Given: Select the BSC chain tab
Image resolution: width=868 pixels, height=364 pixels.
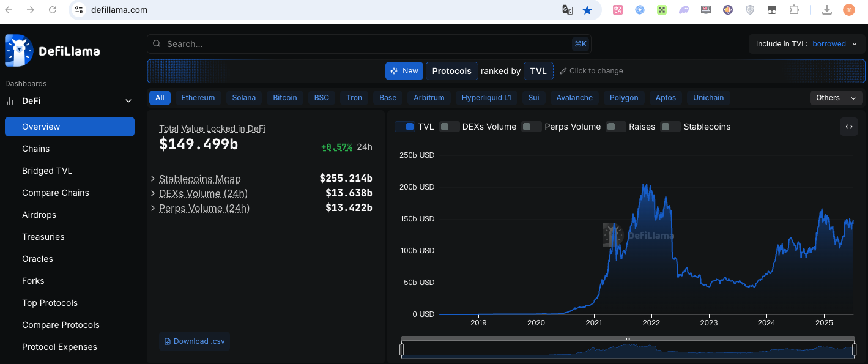Looking at the screenshot, I should 322,98.
